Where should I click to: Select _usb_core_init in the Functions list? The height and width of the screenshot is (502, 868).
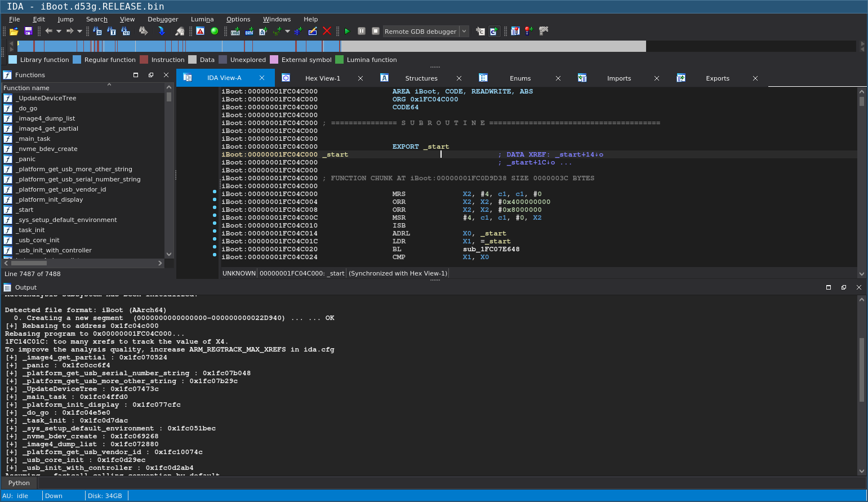pyautogui.click(x=38, y=240)
